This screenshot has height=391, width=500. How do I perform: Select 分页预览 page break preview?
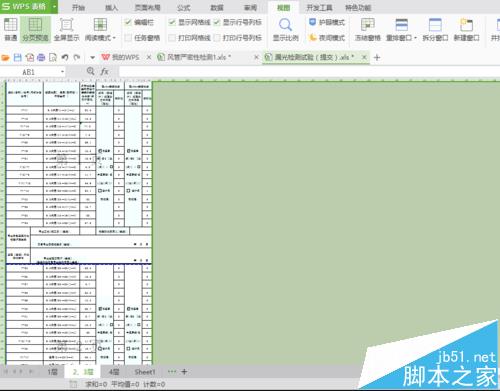coord(35,29)
